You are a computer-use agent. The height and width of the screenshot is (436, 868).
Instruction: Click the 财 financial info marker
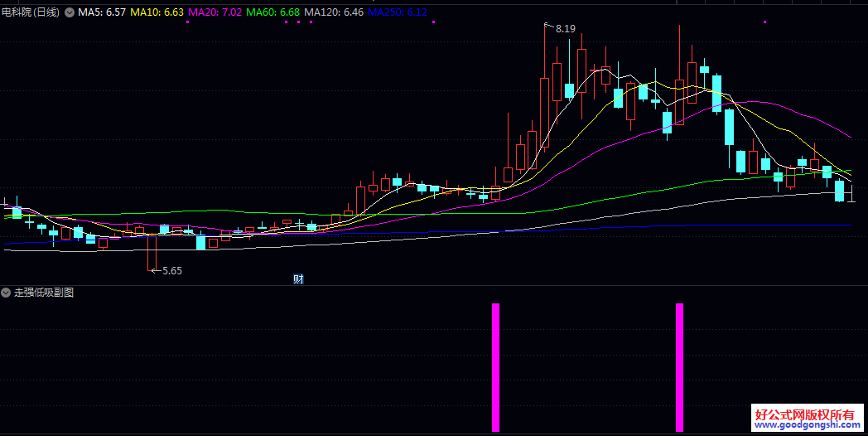tap(298, 279)
